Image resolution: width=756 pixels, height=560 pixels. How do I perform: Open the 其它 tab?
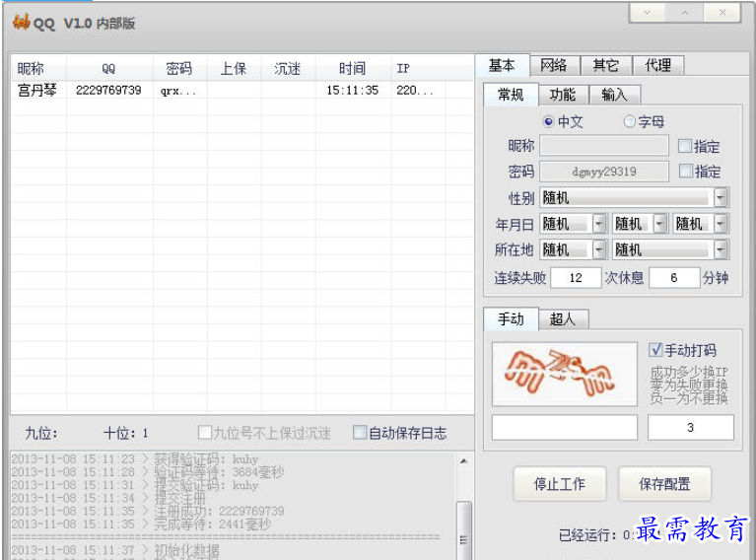(605, 65)
